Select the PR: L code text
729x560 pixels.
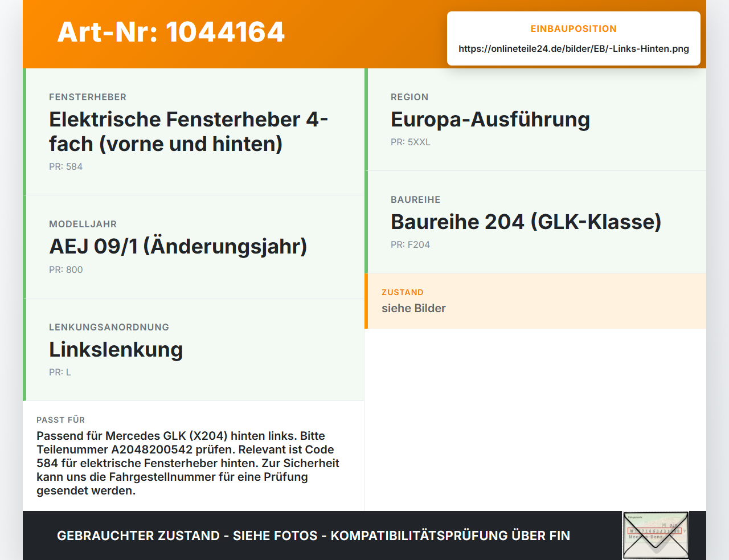click(60, 372)
